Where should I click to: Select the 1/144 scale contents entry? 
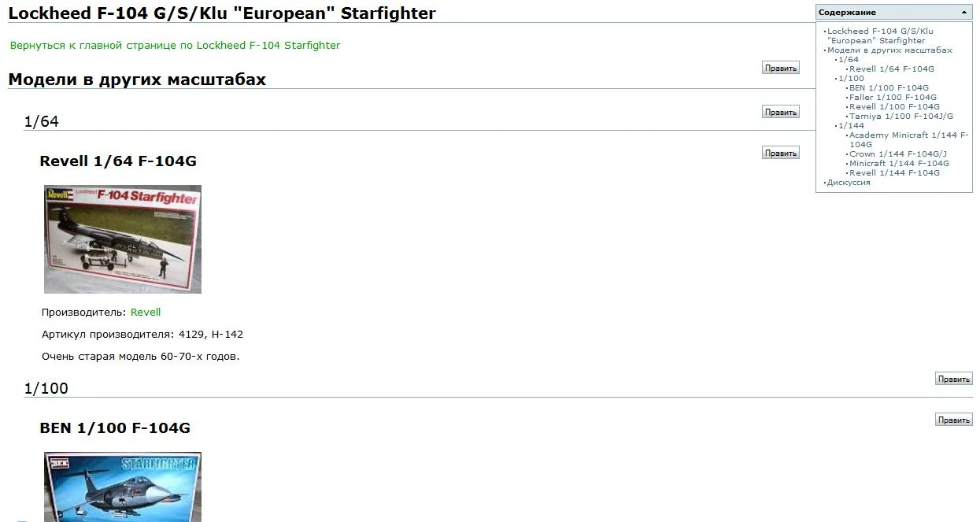coord(851,126)
